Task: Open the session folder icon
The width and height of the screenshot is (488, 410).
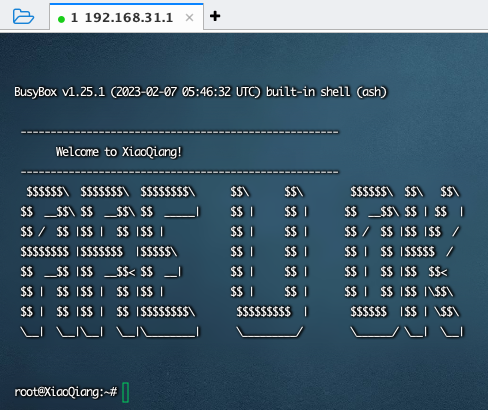Action: coord(23,16)
